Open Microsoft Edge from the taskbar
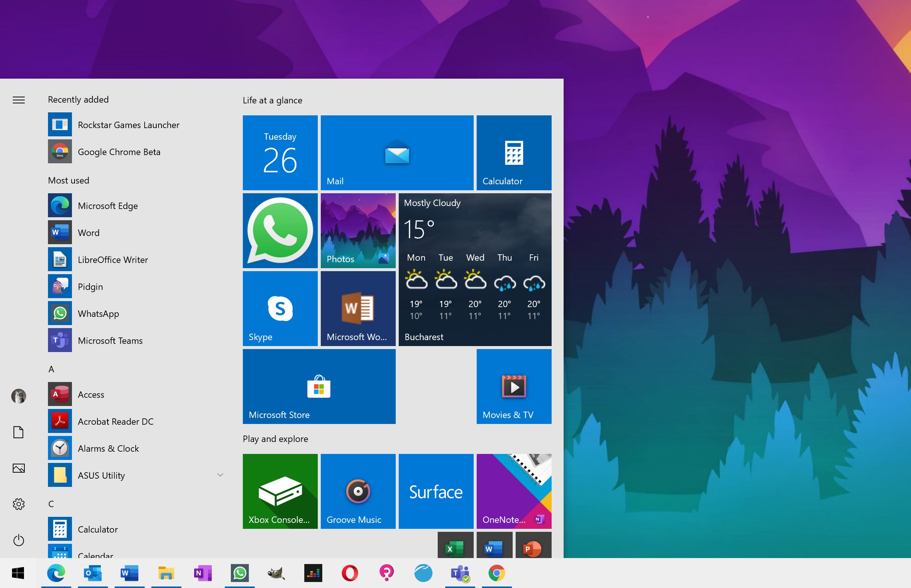The image size is (911, 588). 56,573
